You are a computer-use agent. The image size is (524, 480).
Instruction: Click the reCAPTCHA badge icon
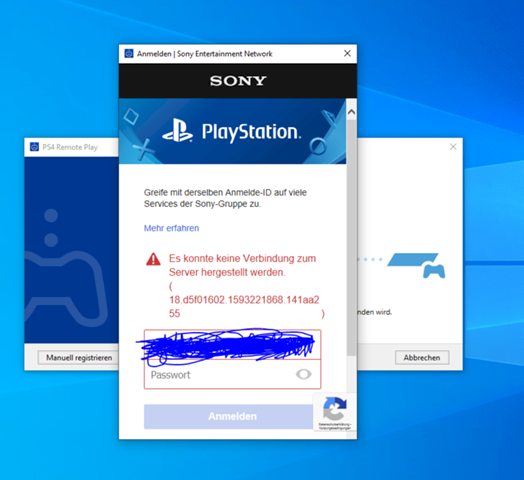coord(335,408)
